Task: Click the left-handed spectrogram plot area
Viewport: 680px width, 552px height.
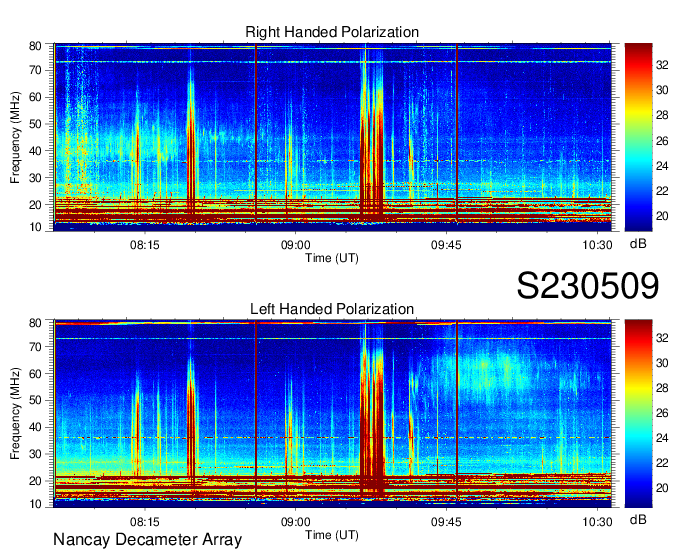Action: click(333, 414)
